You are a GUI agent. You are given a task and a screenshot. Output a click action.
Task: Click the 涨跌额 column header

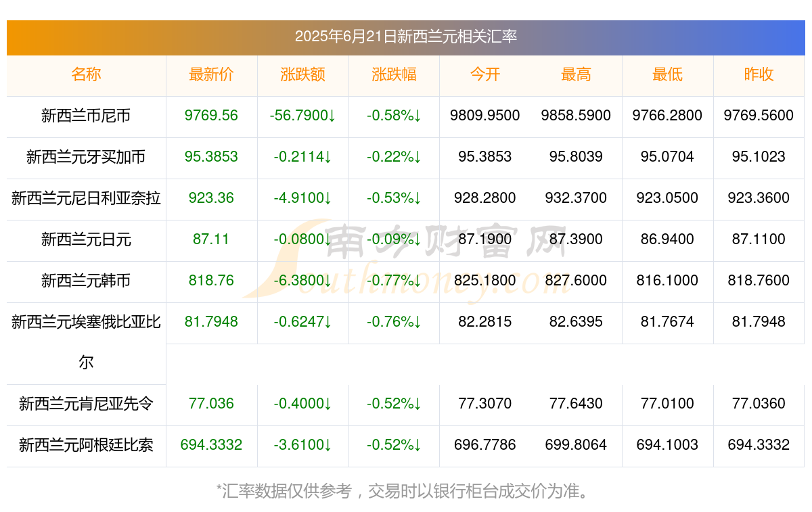pos(302,74)
